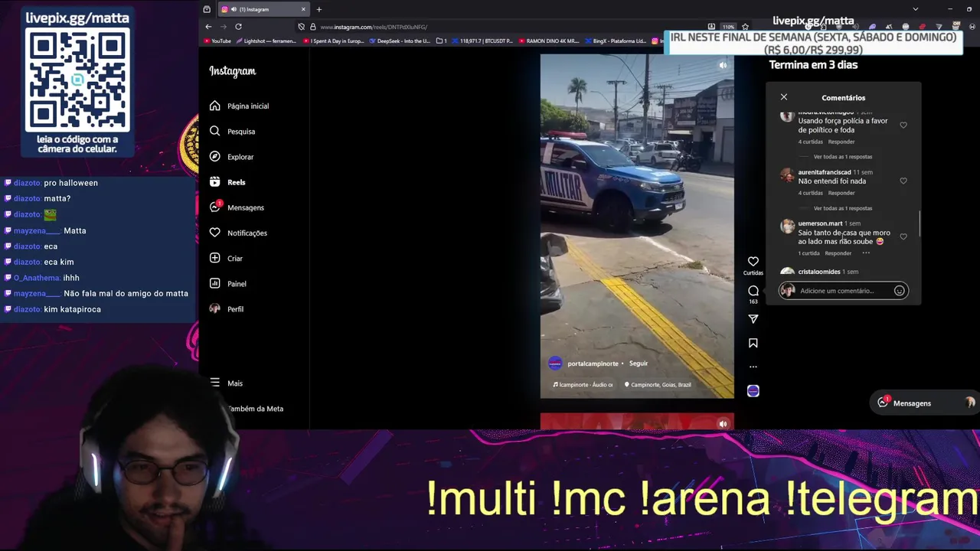Open the BingX bookmark
Viewport: 980px width, 551px height.
tap(616, 41)
